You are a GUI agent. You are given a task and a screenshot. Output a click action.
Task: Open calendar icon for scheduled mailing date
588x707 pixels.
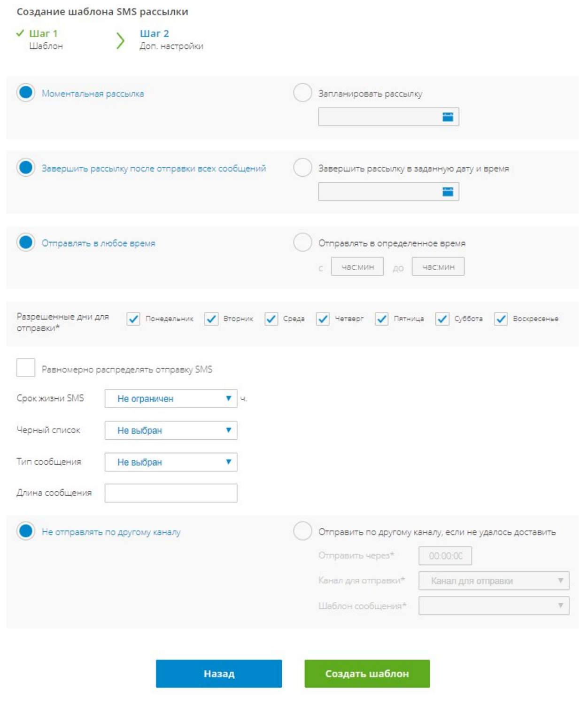tap(448, 117)
